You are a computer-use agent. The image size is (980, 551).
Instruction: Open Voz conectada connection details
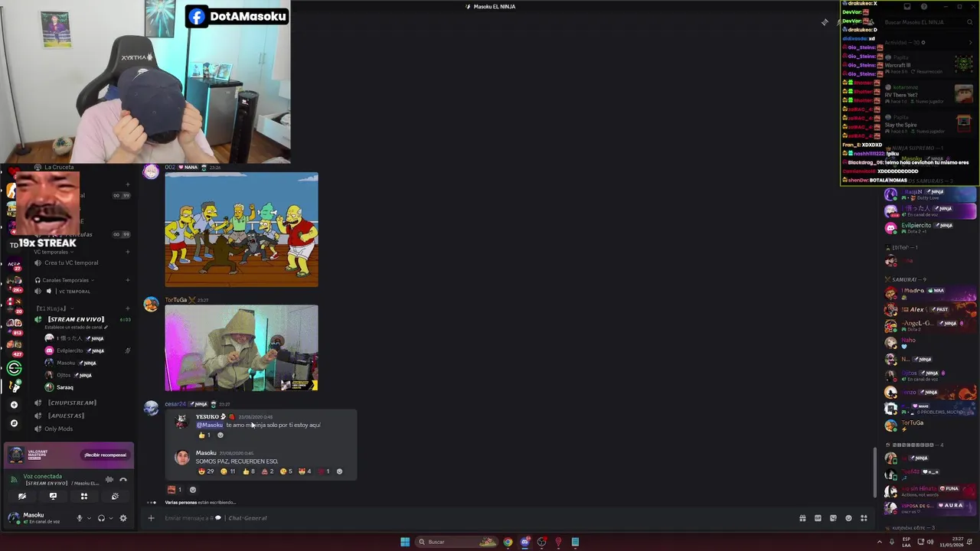[43, 476]
